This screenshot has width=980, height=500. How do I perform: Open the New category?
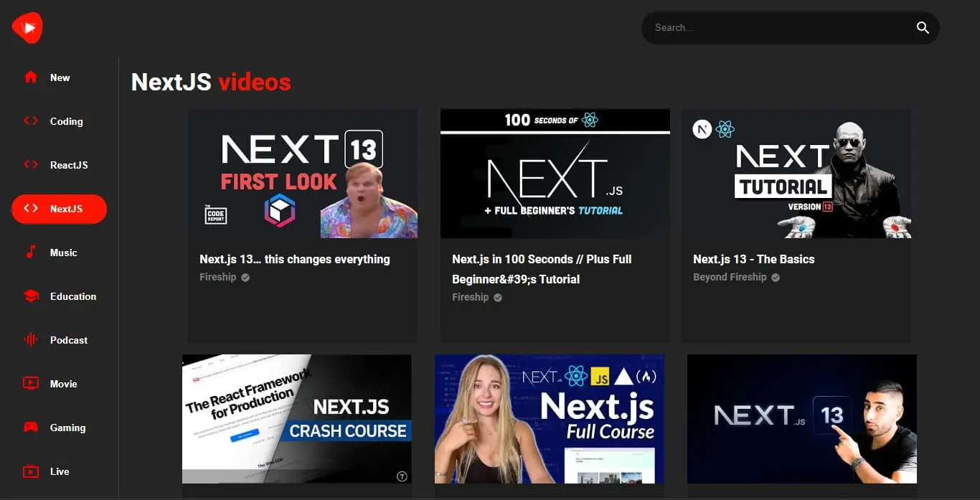pyautogui.click(x=60, y=77)
